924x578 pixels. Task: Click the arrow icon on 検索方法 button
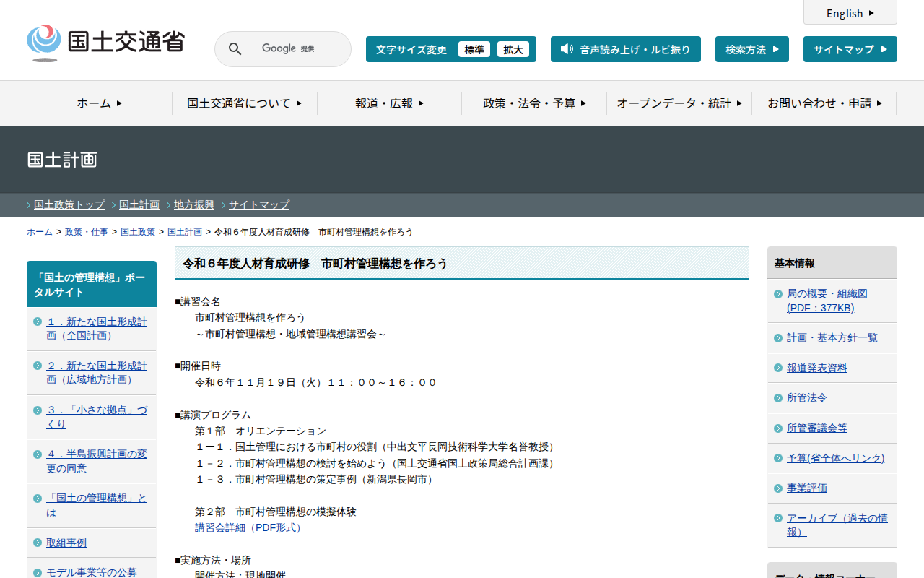pyautogui.click(x=776, y=49)
